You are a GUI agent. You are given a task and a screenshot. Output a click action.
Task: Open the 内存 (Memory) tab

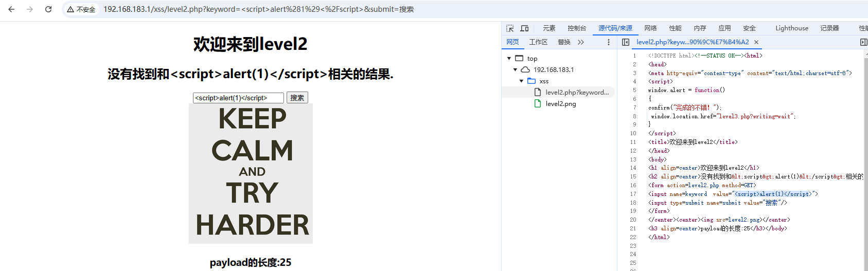click(x=700, y=28)
